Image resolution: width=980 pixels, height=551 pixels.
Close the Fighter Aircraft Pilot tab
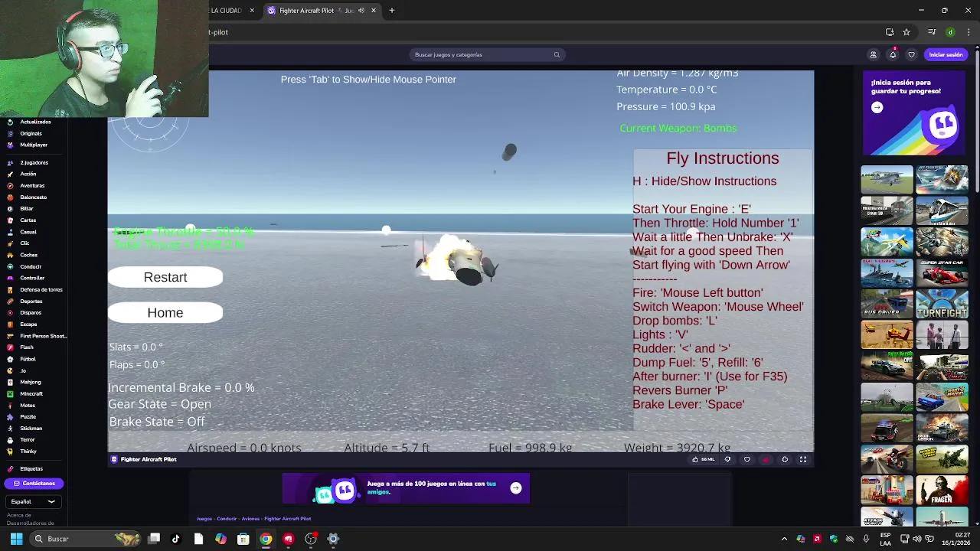click(x=373, y=11)
